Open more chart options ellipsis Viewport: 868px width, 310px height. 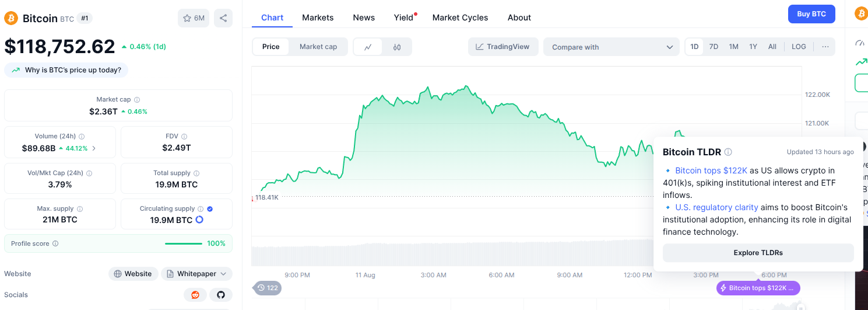tap(825, 47)
